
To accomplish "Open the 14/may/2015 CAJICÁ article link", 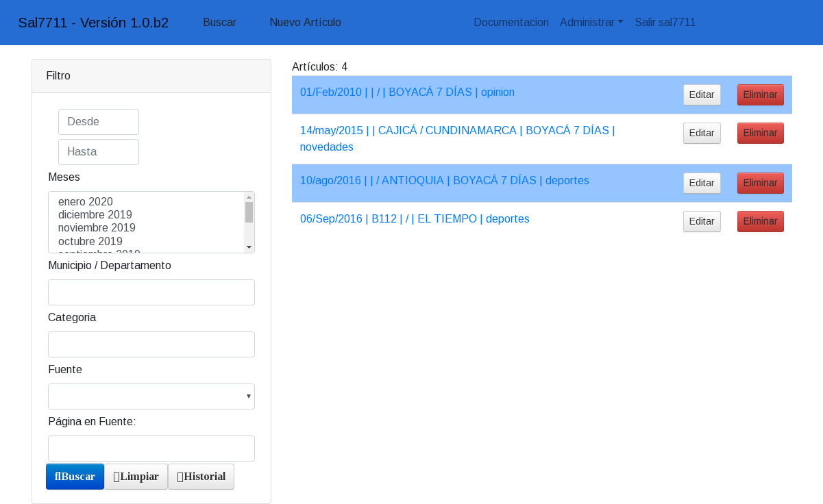I will click(x=457, y=131).
